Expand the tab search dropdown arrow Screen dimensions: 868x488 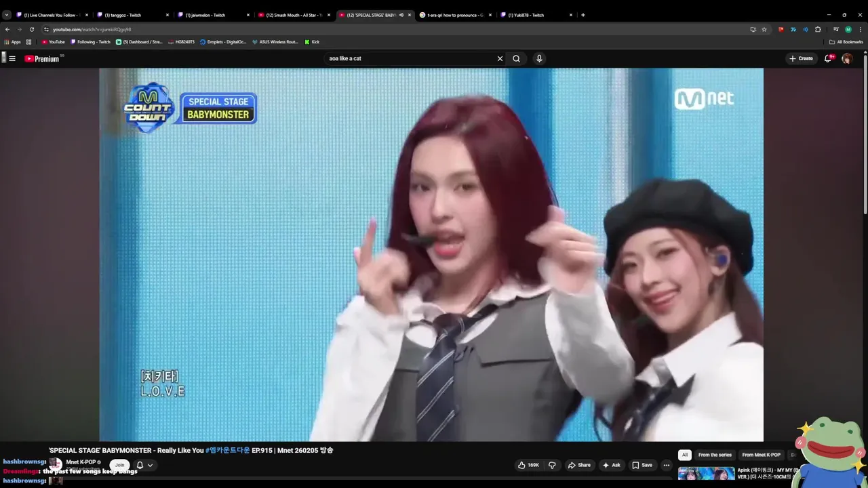tap(7, 14)
